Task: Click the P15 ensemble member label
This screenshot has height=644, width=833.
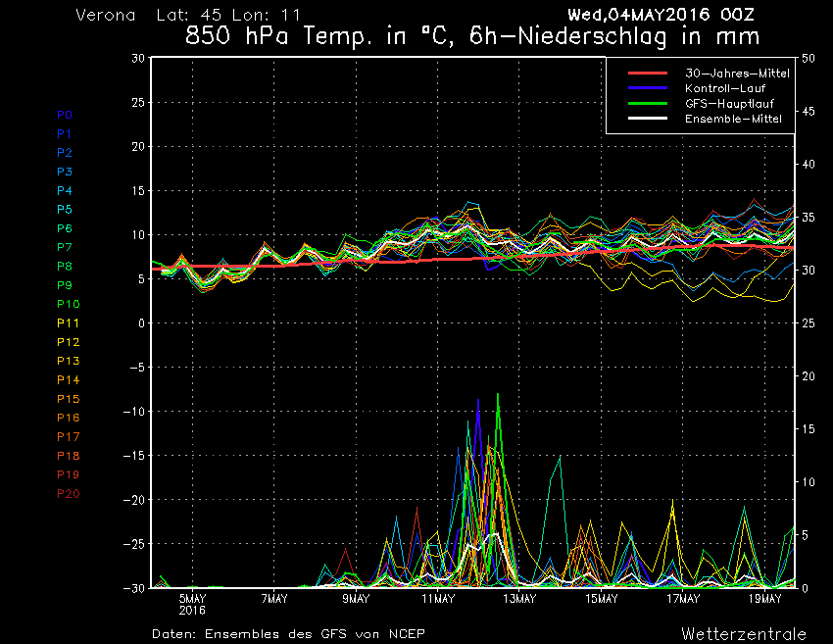Action: coord(68,399)
